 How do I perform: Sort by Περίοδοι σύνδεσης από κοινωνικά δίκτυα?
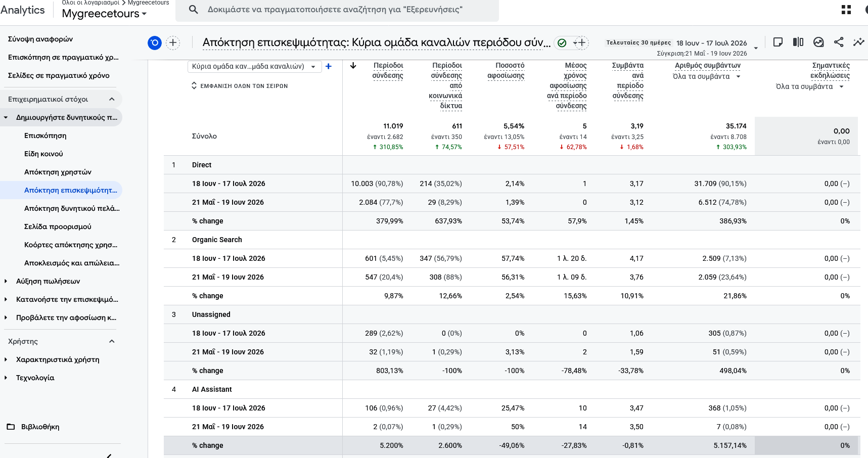(x=445, y=85)
